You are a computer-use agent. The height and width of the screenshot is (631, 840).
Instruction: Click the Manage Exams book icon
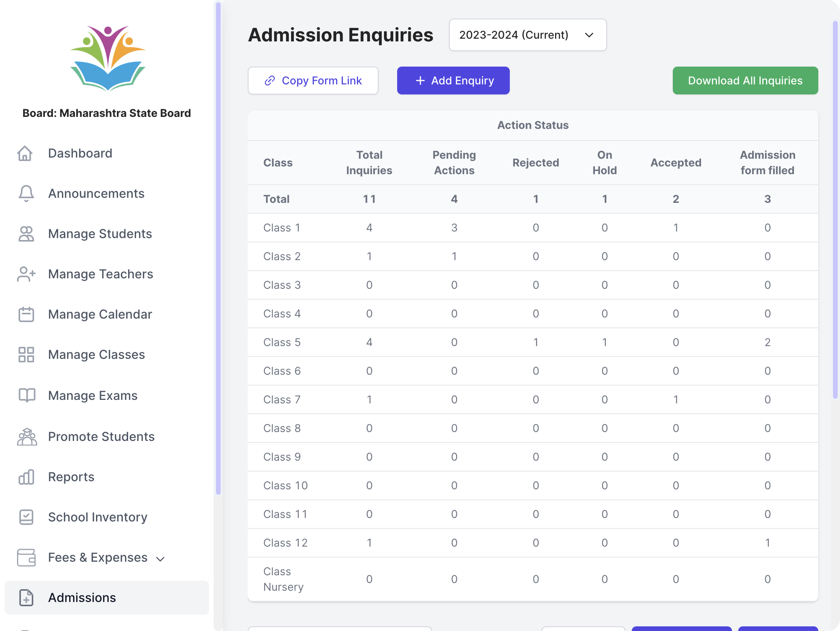pos(27,395)
